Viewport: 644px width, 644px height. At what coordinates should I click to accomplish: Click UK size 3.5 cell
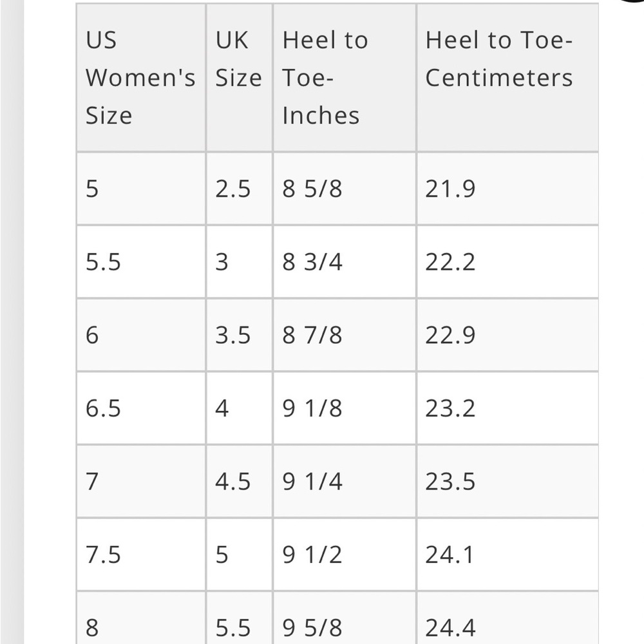pyautogui.click(x=232, y=335)
